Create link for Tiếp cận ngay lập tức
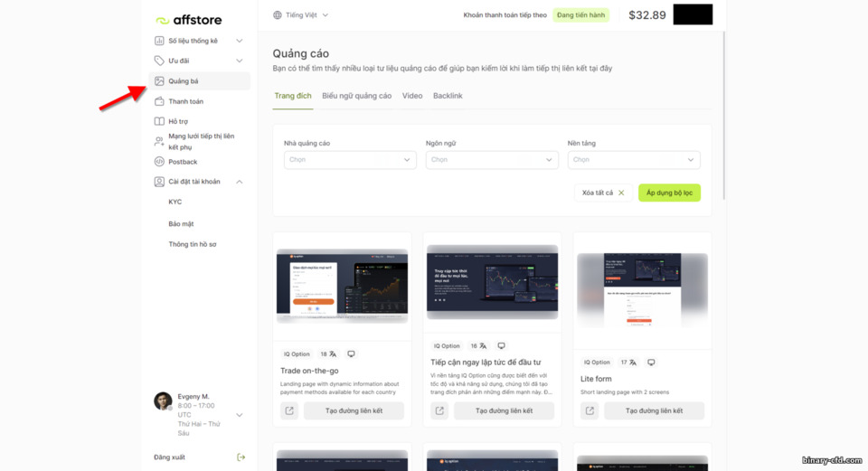Image resolution: width=868 pixels, height=471 pixels. click(x=504, y=410)
